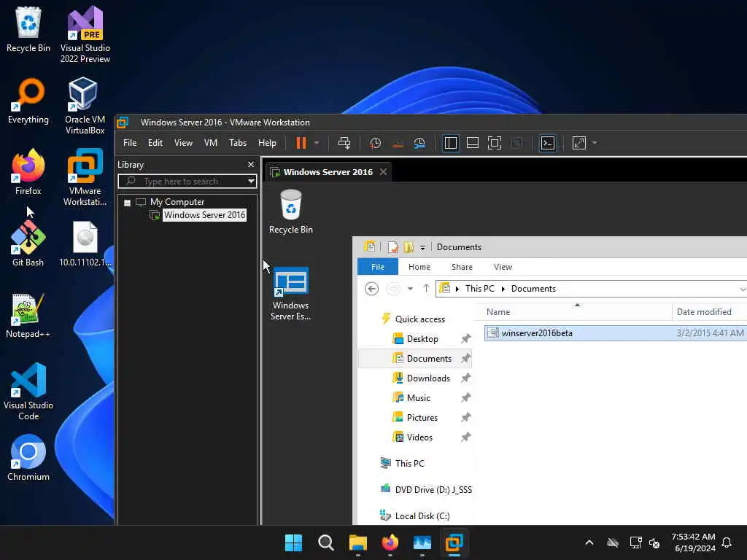The image size is (747, 560).
Task: Go up one folder level
Action: tap(426, 288)
